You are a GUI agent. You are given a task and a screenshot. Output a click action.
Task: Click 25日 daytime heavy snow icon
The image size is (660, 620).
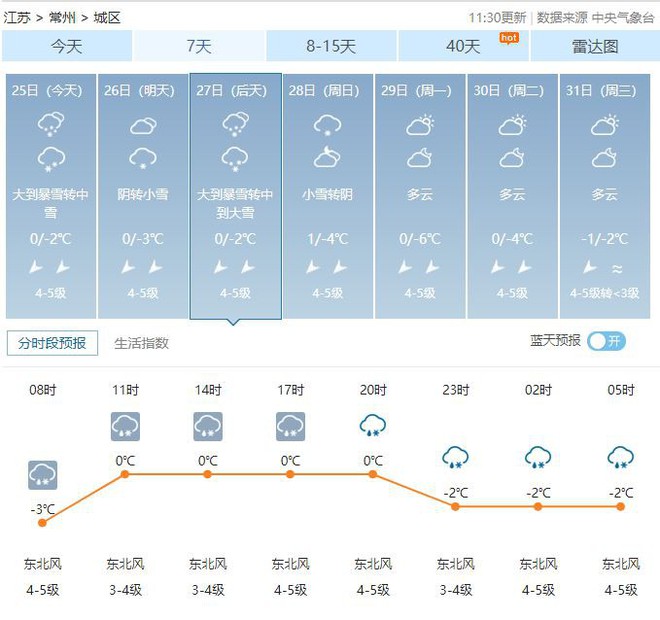pos(51,124)
